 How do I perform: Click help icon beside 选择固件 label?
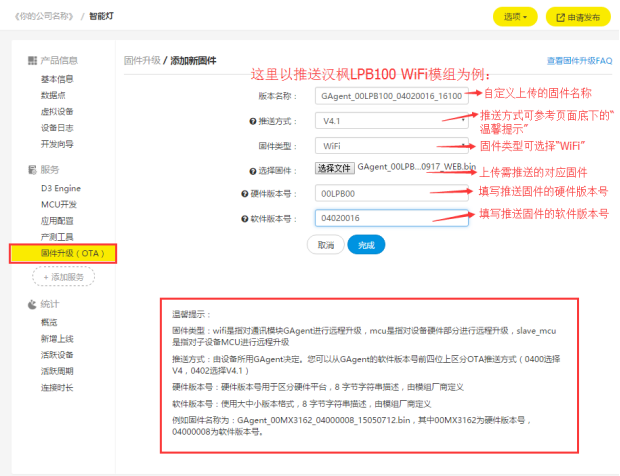[x=252, y=170]
